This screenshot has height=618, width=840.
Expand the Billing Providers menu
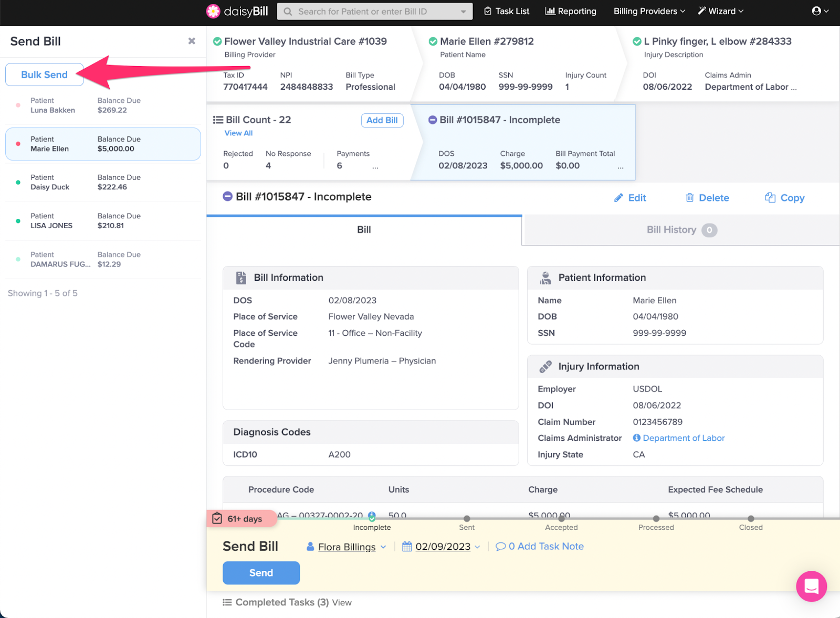point(649,11)
